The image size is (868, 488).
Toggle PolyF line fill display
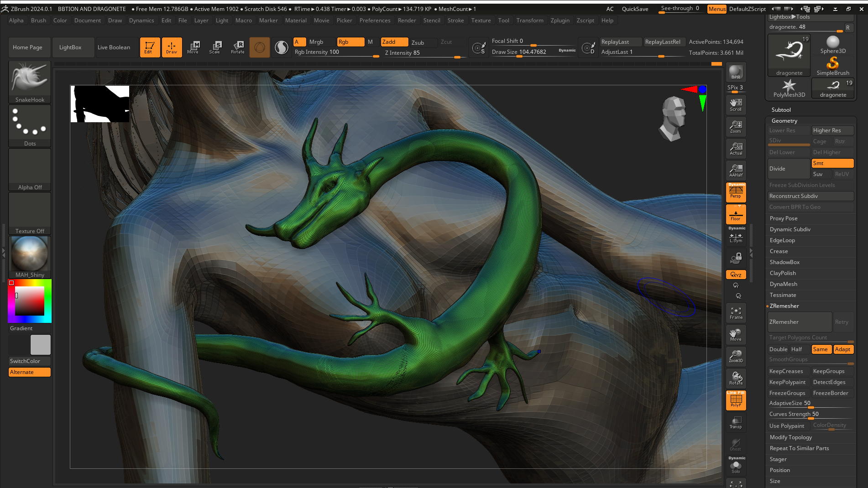736,400
